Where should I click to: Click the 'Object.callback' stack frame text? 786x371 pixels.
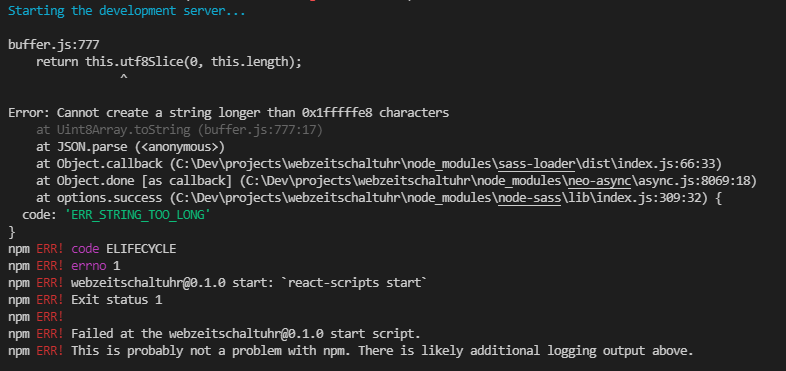[109, 163]
